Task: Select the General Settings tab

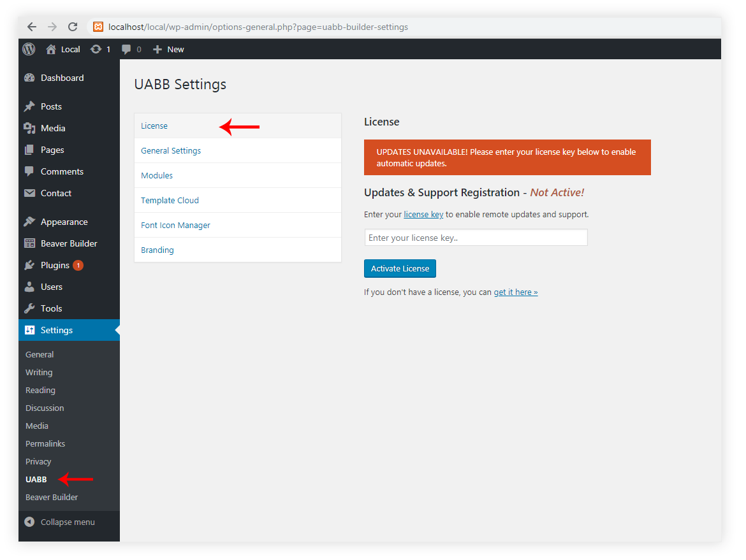Action: pyautogui.click(x=171, y=151)
